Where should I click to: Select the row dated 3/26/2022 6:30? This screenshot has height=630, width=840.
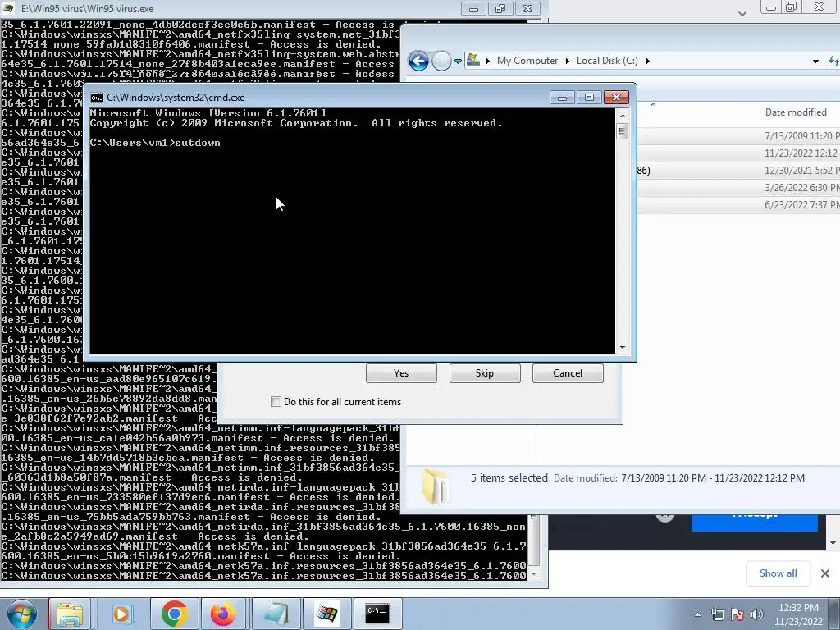(x=738, y=188)
